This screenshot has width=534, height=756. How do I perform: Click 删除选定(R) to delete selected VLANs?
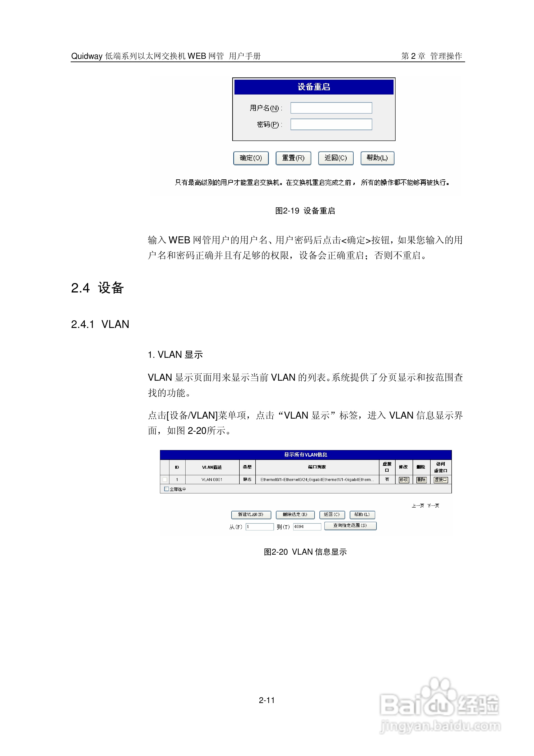click(296, 515)
